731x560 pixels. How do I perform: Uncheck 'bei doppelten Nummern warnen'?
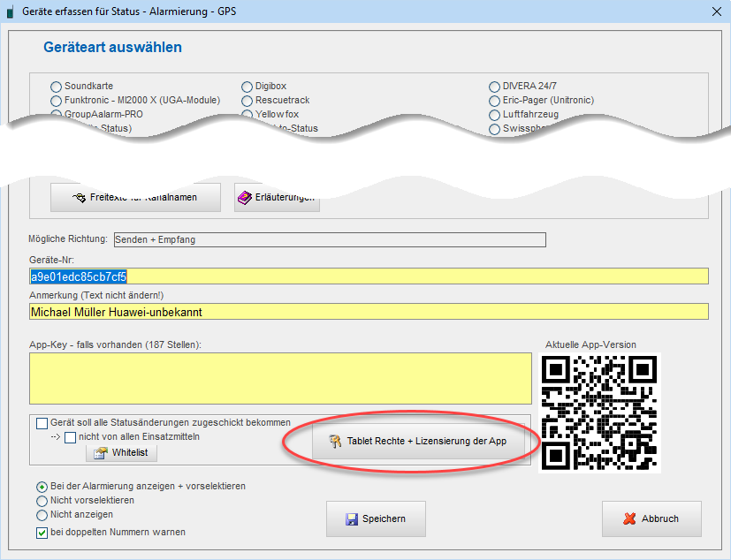point(42,533)
